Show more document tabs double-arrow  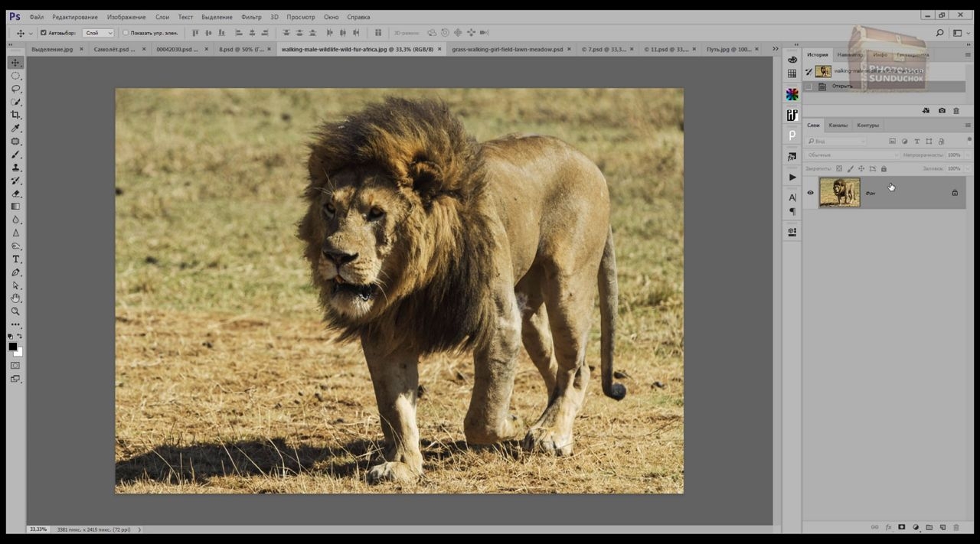(775, 49)
